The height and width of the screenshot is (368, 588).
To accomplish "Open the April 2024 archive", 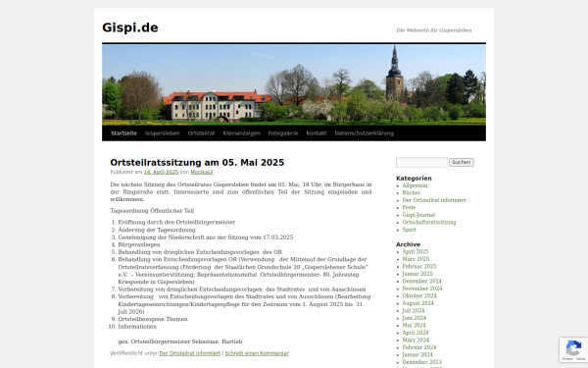I will tap(416, 333).
